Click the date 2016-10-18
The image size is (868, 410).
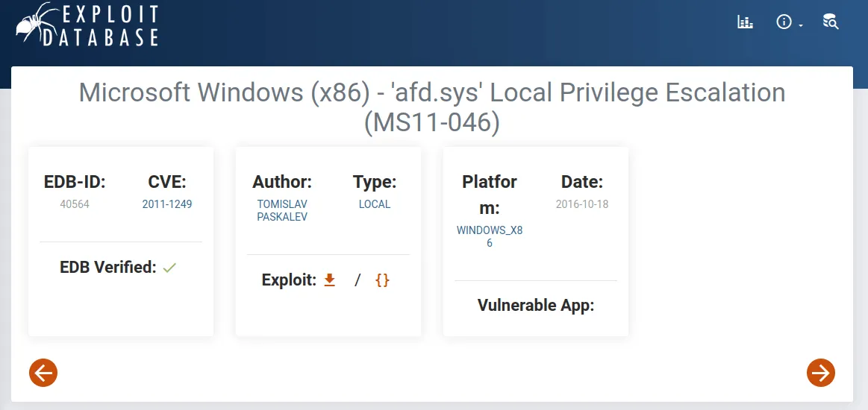click(x=582, y=204)
